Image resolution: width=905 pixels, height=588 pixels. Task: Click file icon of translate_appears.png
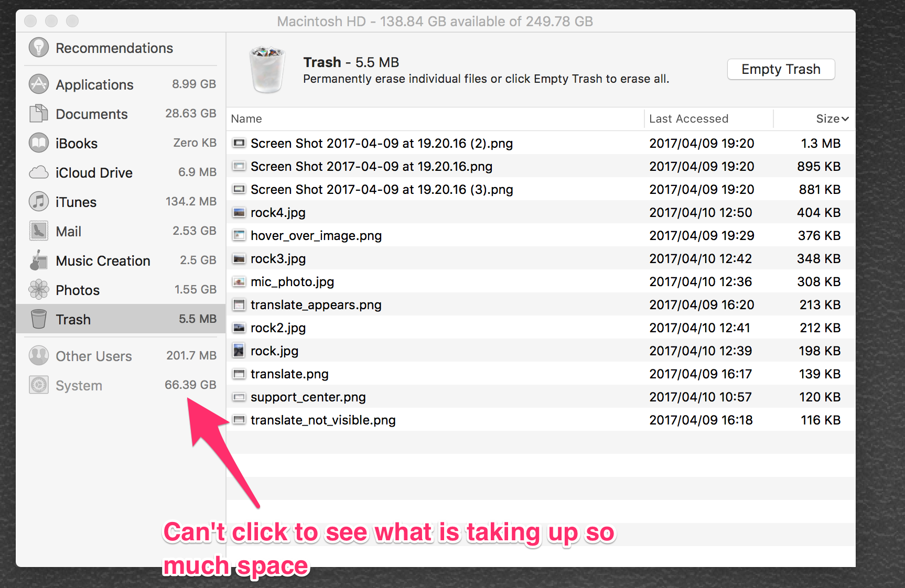click(239, 304)
